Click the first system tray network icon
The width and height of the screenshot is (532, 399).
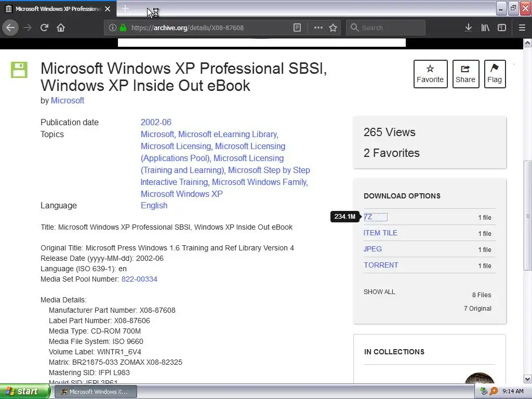tap(484, 392)
